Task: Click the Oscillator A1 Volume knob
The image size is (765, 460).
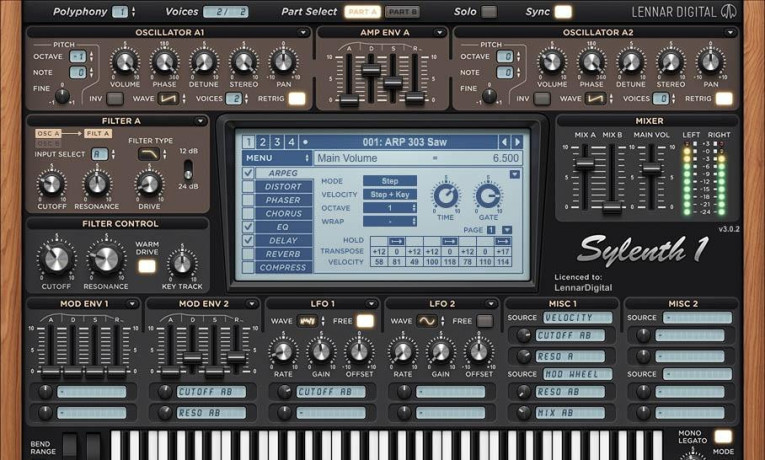Action: [125, 62]
